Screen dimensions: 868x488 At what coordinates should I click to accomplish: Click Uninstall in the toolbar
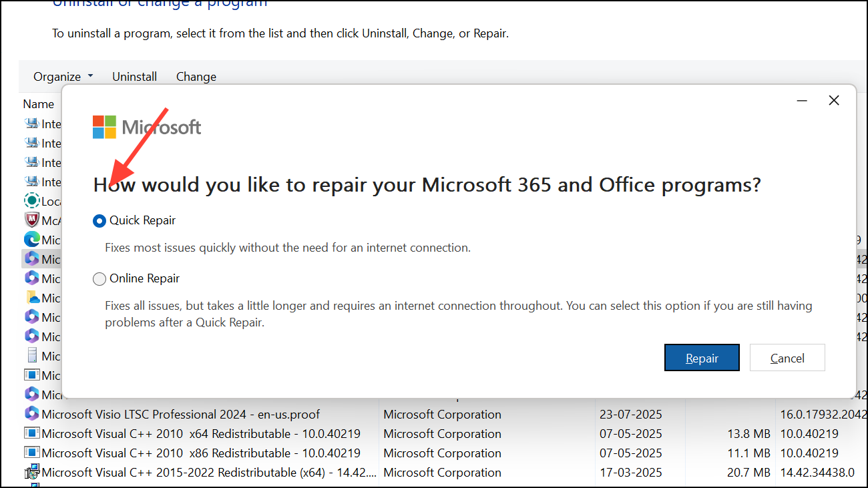pos(134,77)
